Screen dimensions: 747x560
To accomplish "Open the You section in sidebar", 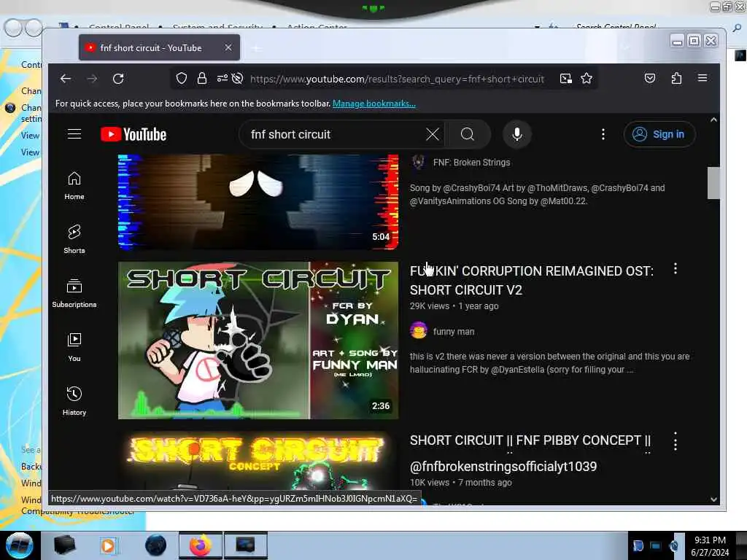I will click(x=74, y=347).
